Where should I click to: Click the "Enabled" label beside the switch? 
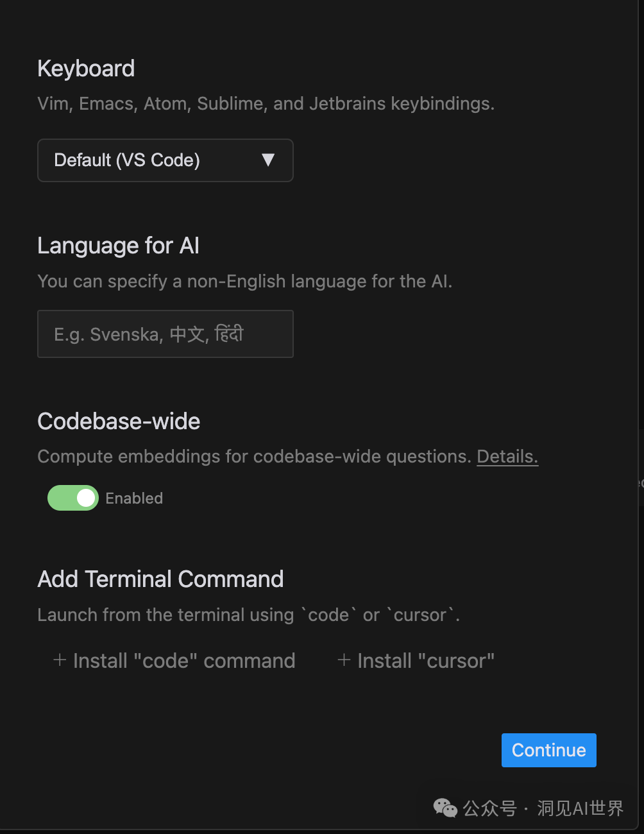134,498
